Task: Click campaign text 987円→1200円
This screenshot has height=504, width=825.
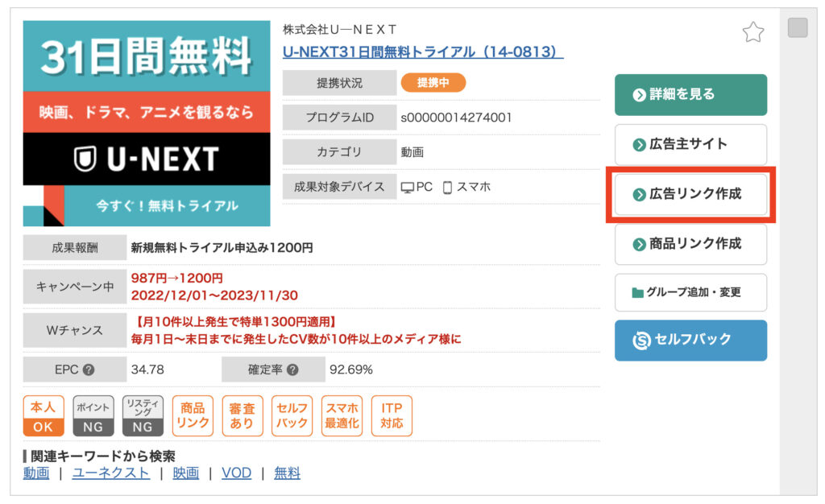Action: point(176,278)
